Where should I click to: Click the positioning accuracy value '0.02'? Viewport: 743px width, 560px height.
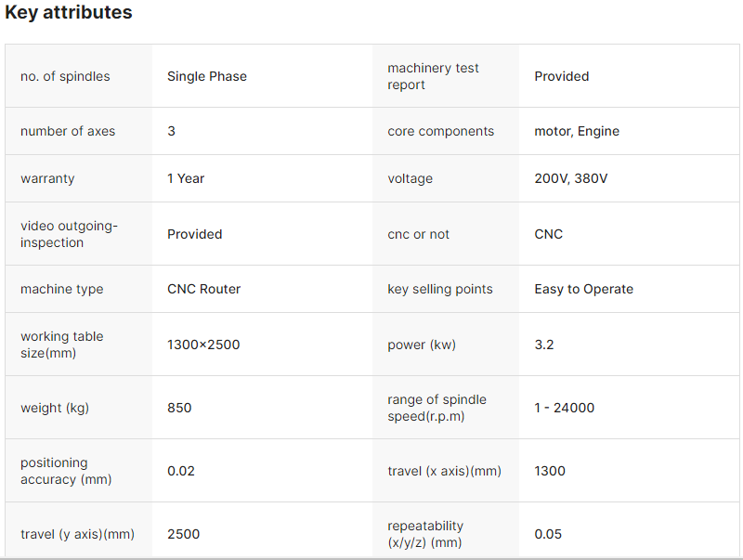(x=181, y=471)
